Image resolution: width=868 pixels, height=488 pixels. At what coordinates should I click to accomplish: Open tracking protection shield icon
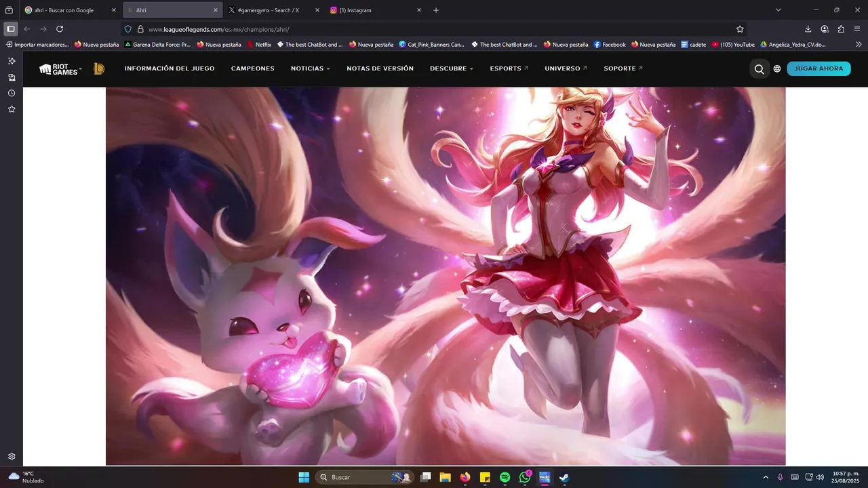(x=128, y=29)
